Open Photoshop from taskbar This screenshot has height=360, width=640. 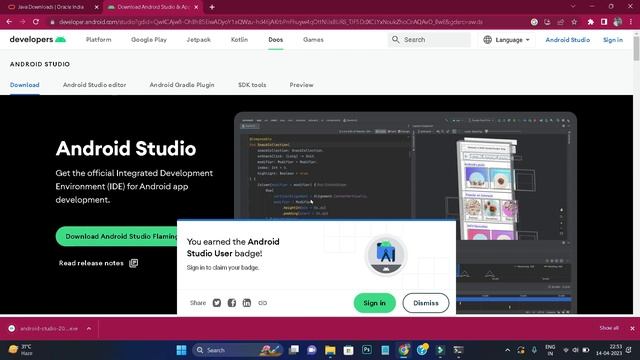click(x=367, y=350)
